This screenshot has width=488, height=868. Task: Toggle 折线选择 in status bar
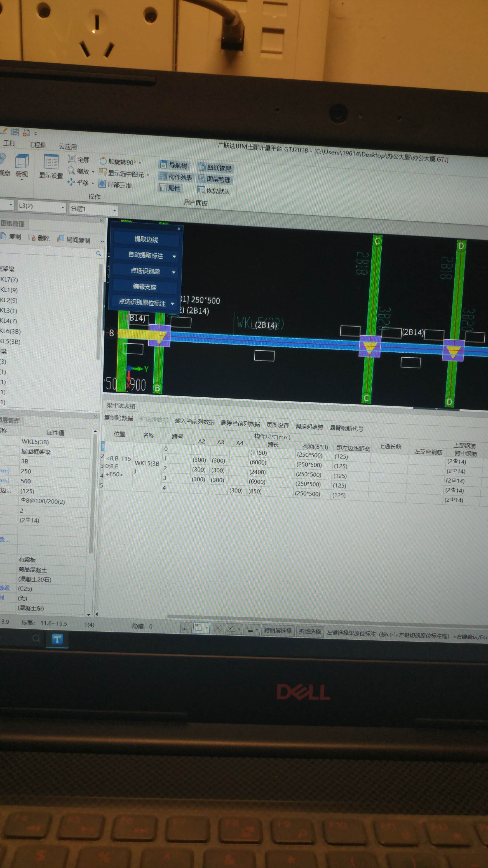(310, 632)
